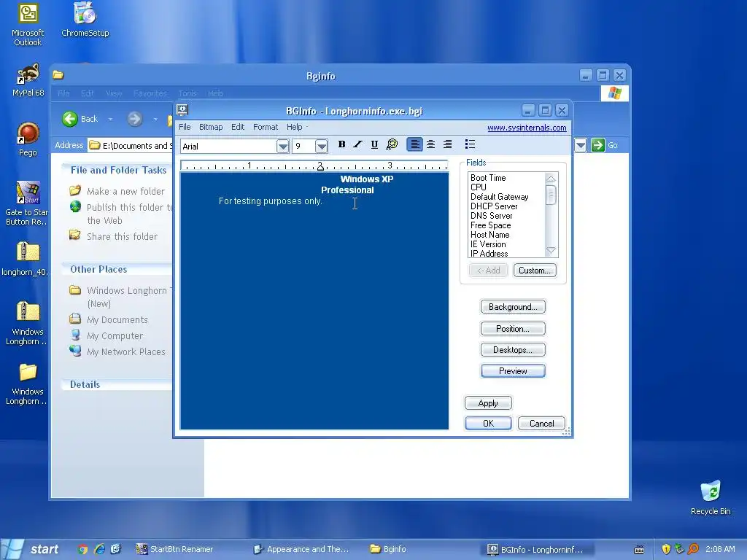
Task: Open the Bitmap menu in BGInfo
Action: click(x=211, y=127)
